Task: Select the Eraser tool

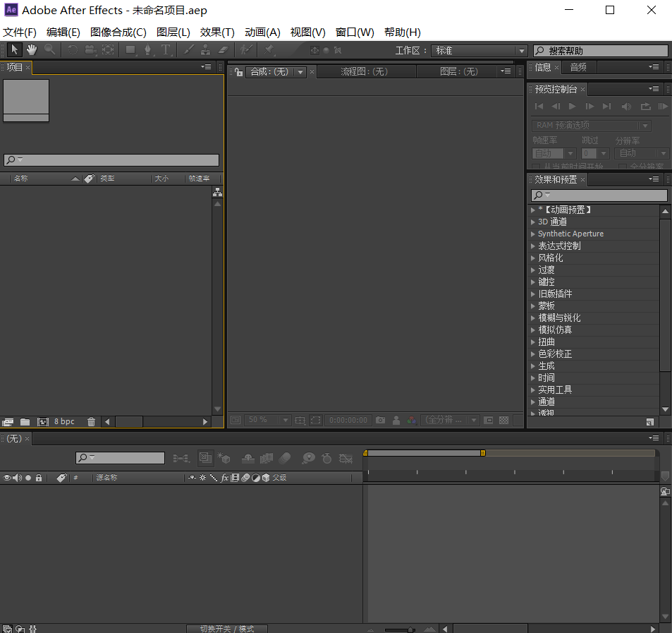Action: 224,49
